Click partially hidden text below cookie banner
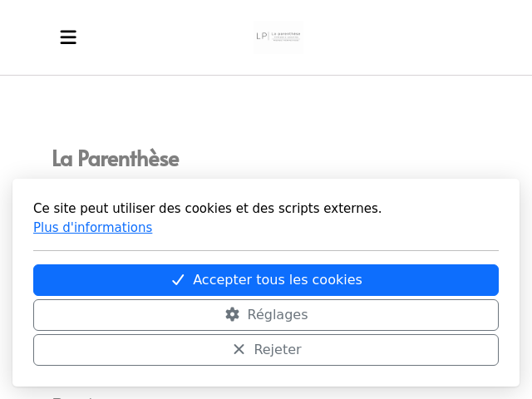The height and width of the screenshot is (399, 532). tap(73, 397)
